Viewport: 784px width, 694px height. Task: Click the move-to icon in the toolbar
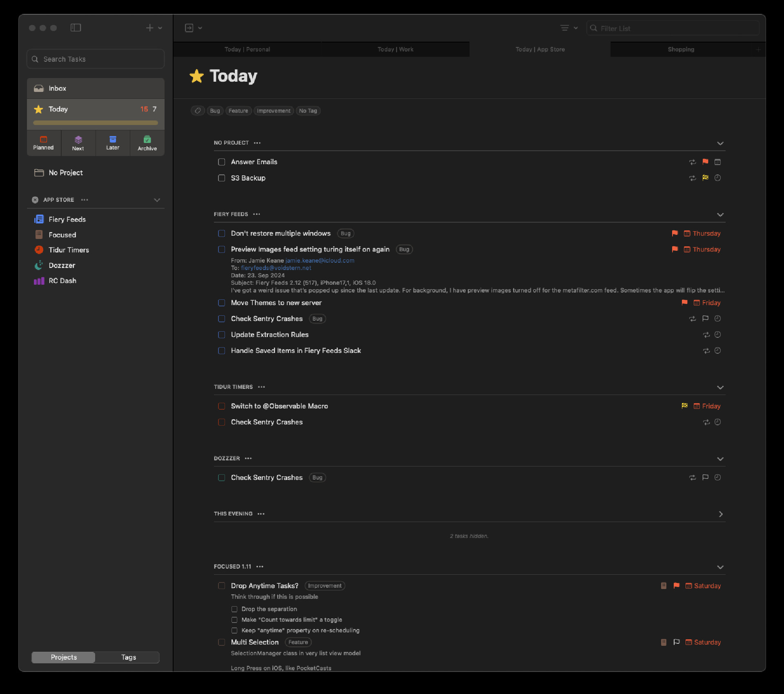pos(189,28)
